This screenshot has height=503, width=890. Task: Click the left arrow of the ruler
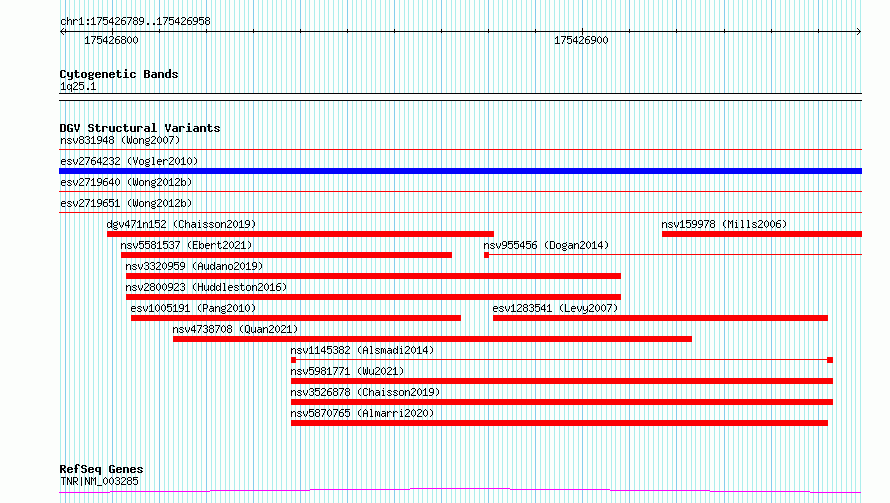[x=62, y=31]
